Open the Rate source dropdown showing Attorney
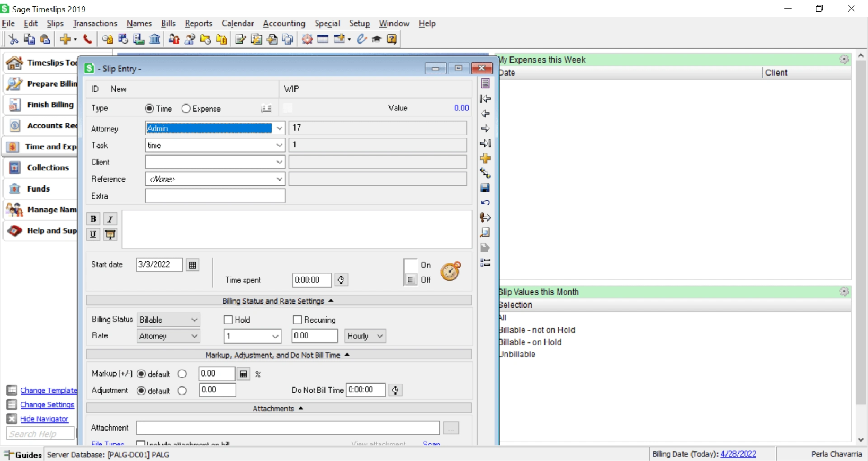 [169, 336]
